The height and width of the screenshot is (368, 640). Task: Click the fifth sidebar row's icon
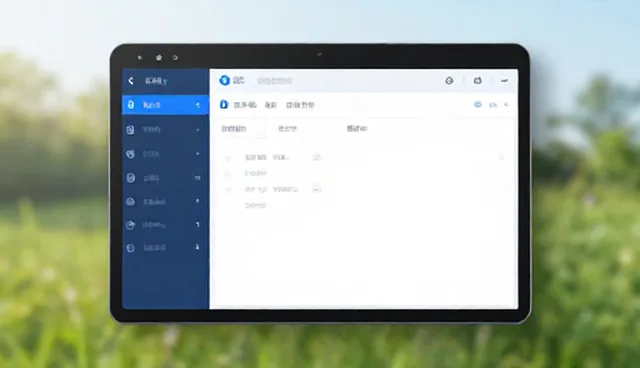131,202
